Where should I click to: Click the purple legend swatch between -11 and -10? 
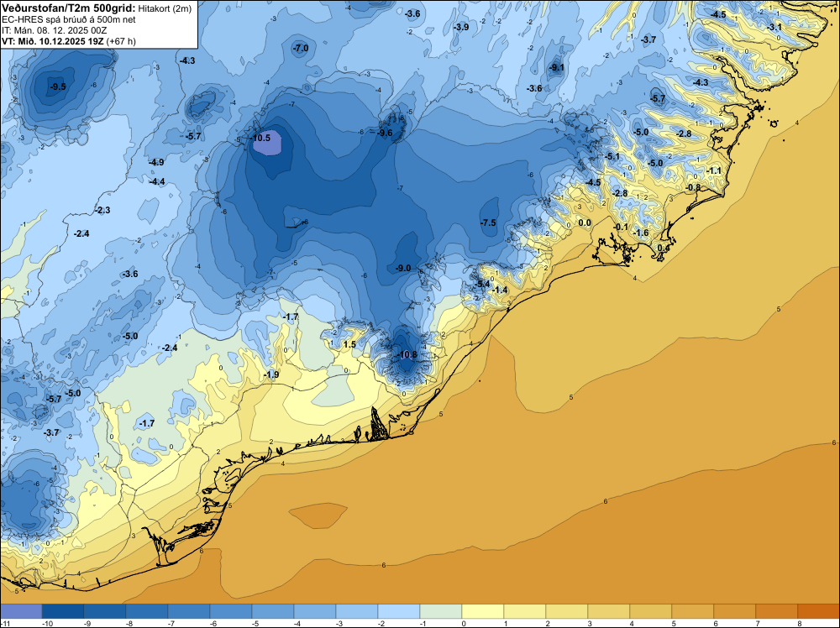tap(21, 611)
